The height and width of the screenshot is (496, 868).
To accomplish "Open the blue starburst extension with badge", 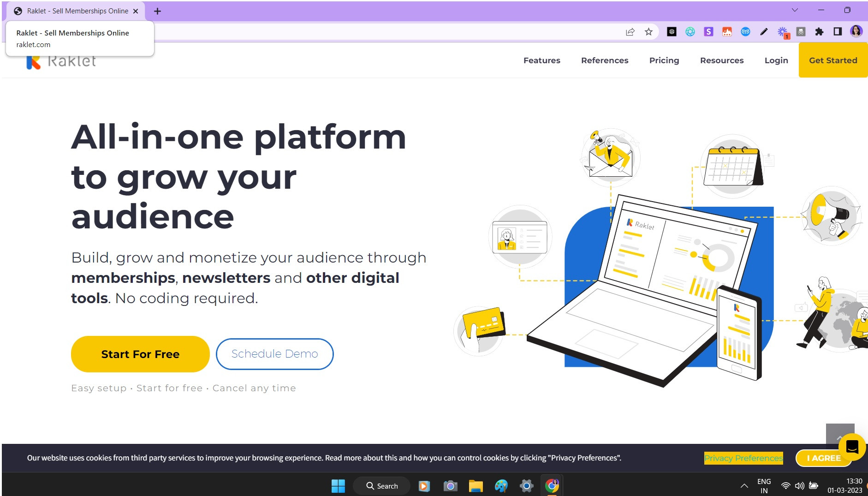I will (x=783, y=32).
